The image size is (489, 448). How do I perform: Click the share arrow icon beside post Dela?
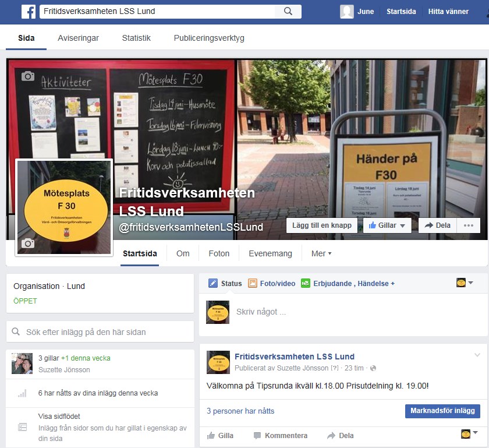click(x=331, y=436)
